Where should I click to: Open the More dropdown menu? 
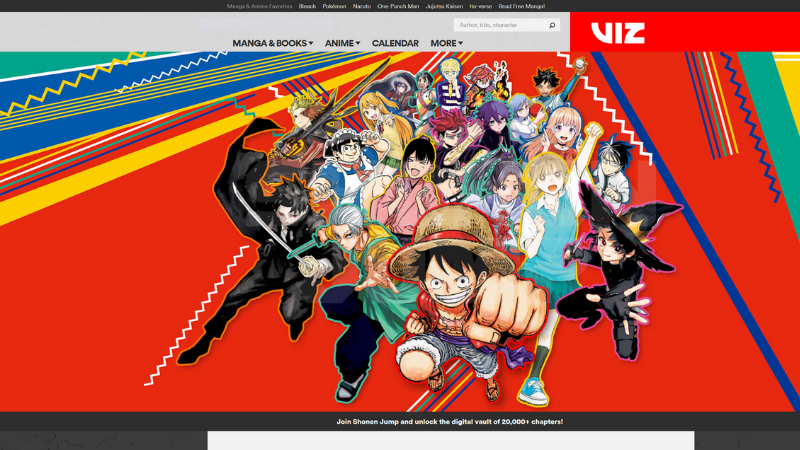click(446, 43)
